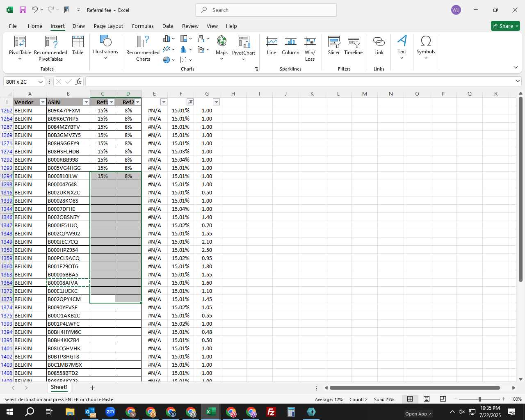Open the column E filter dropdown
The width and height of the screenshot is (525, 420).
[x=164, y=102]
